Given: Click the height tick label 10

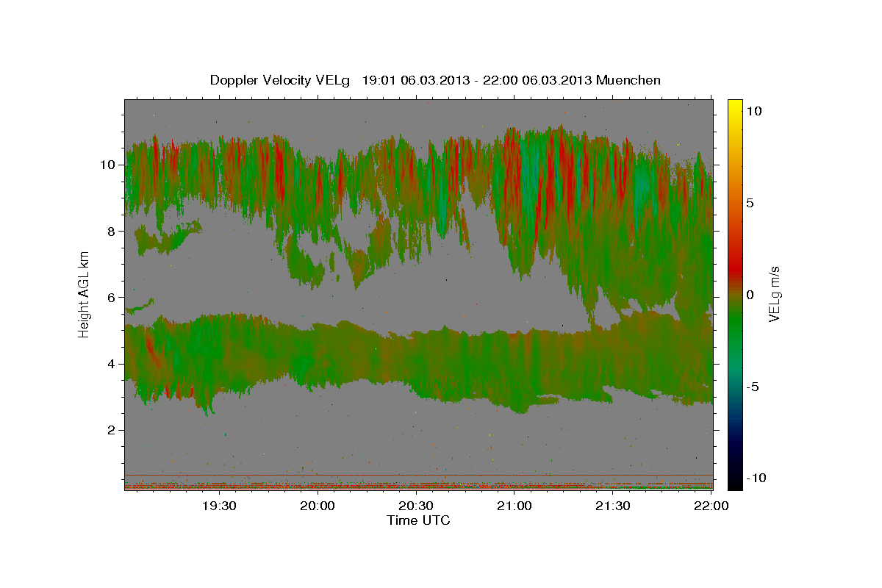Looking at the screenshot, I should (109, 165).
